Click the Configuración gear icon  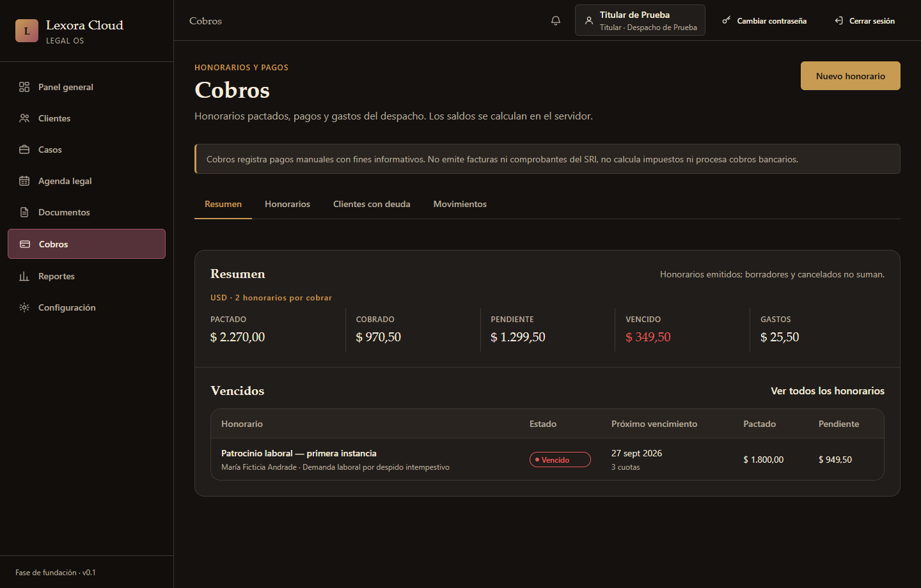(x=24, y=307)
